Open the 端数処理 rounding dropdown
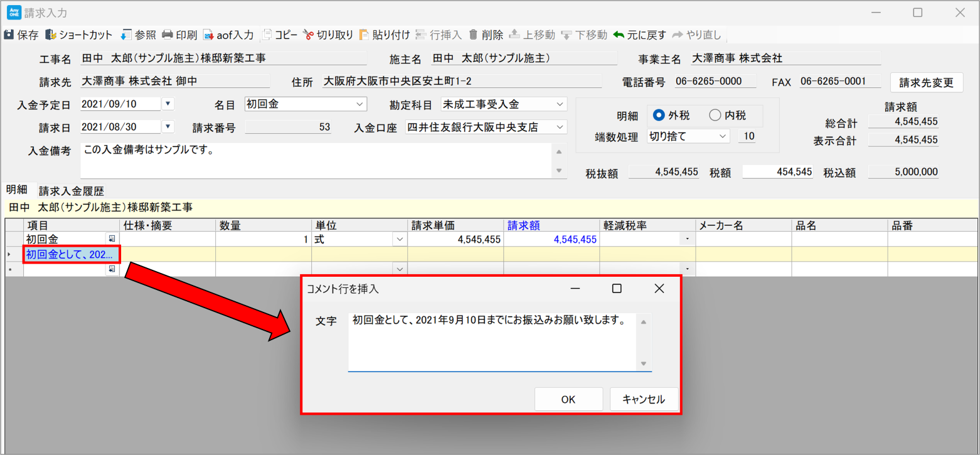Viewport: 980px width, 455px height. [x=723, y=136]
